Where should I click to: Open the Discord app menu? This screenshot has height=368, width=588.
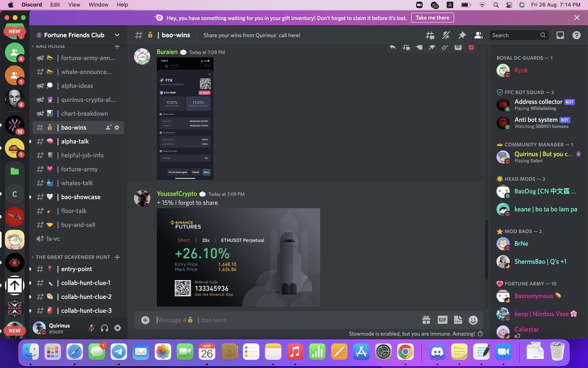click(31, 5)
